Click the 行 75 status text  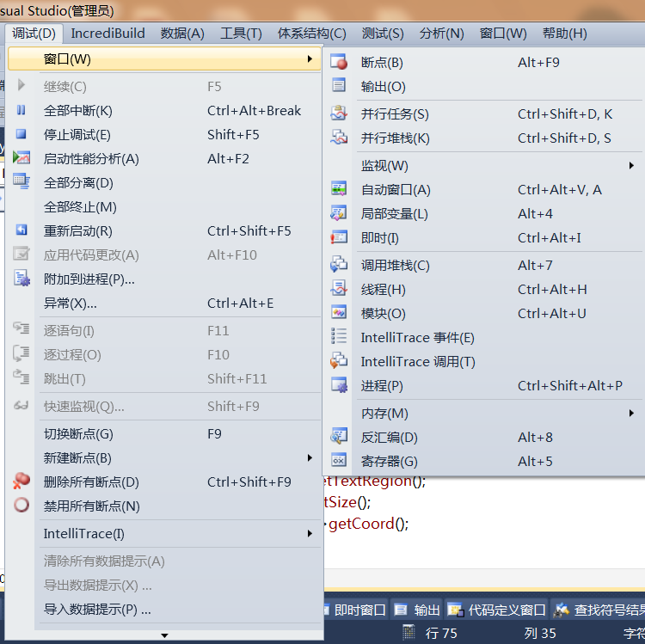click(x=441, y=633)
